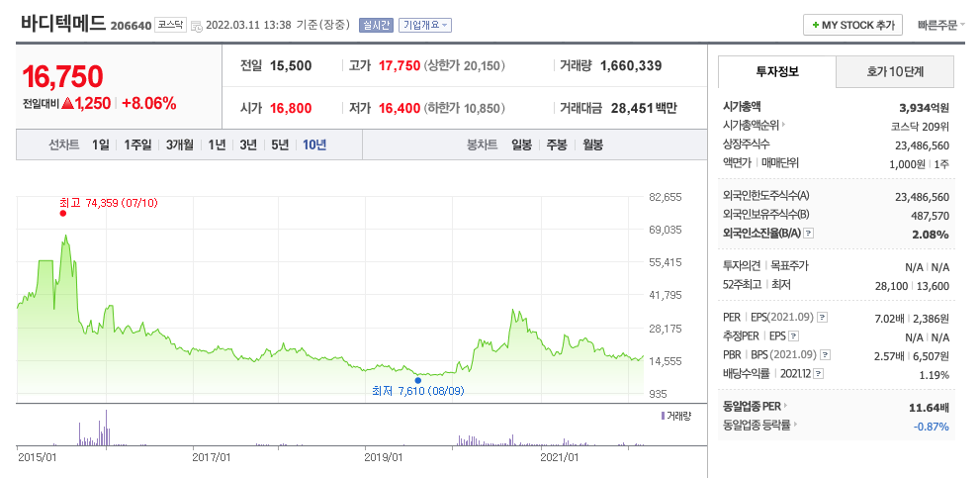The width and height of the screenshot is (980, 478).
Task: Select the 1년 line chart period
Action: [217, 145]
